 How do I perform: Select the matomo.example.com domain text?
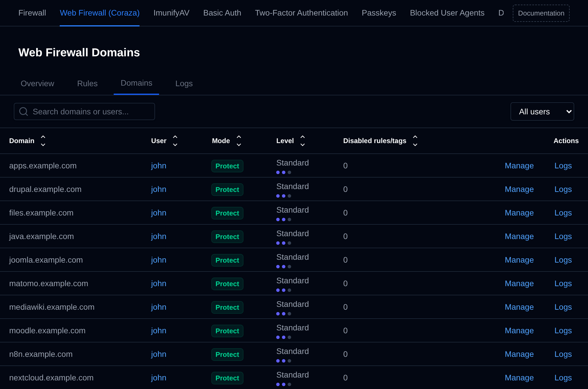pos(49,284)
